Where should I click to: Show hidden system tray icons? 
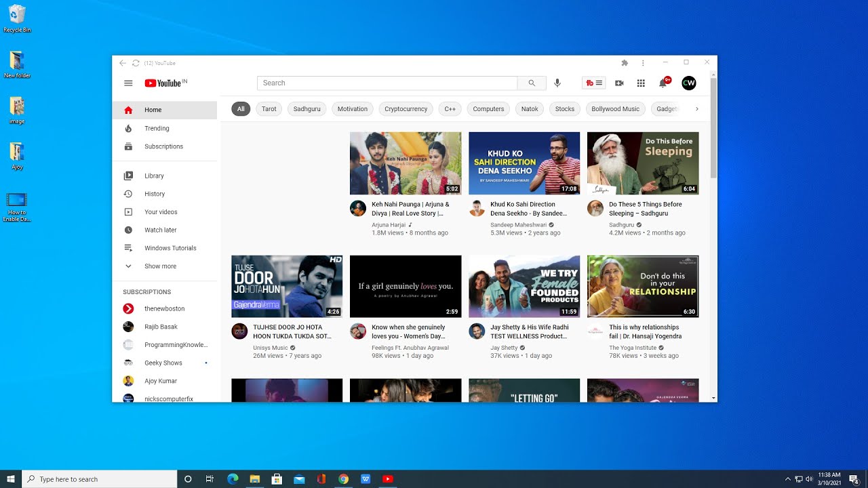(787, 479)
